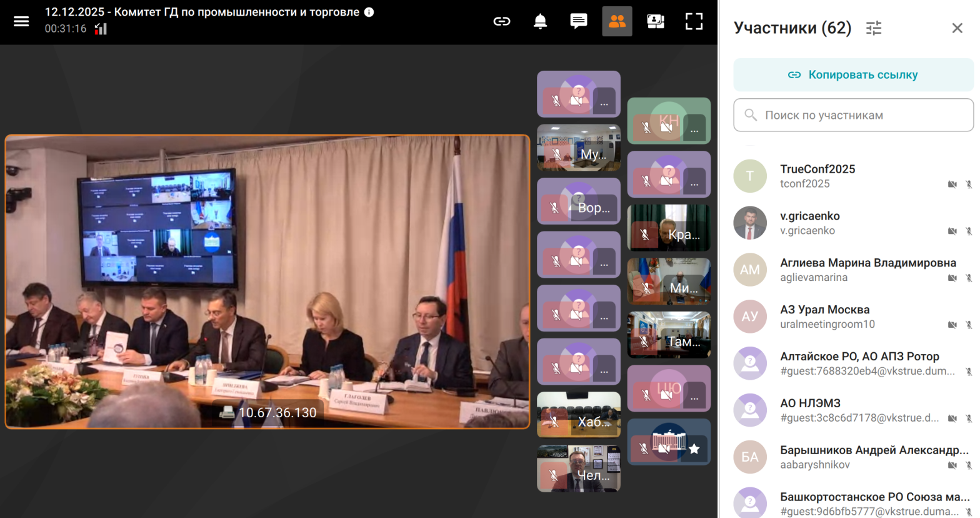
Task: Enter fullscreen mode
Action: coord(694,21)
